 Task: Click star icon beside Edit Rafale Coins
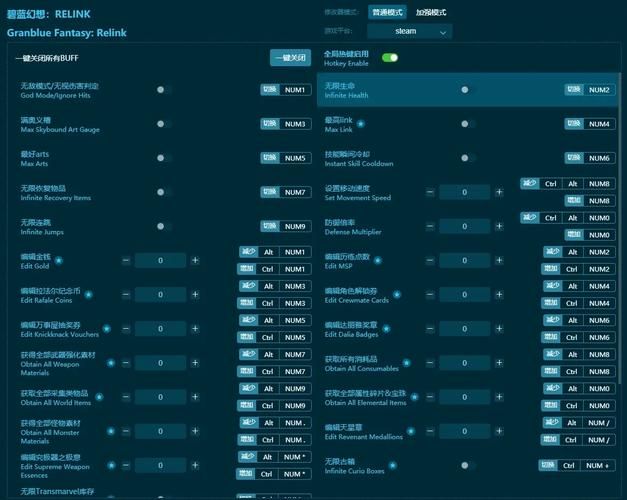88,295
